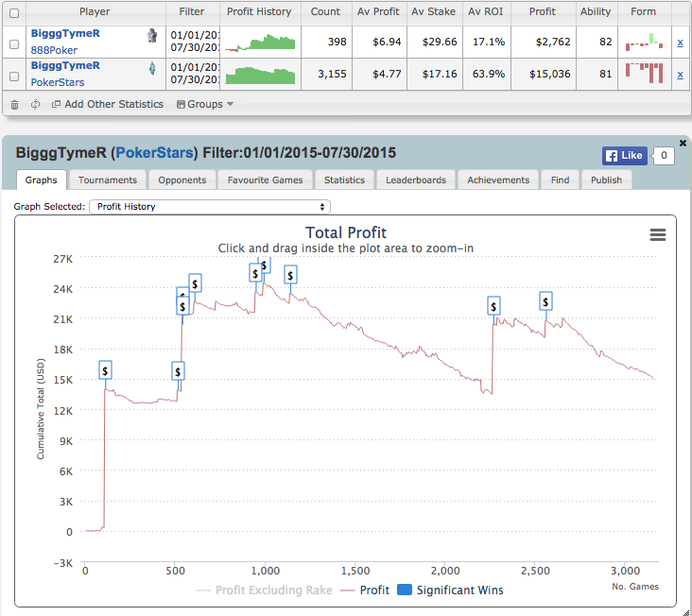Sort by the Profit column header

coord(543,12)
